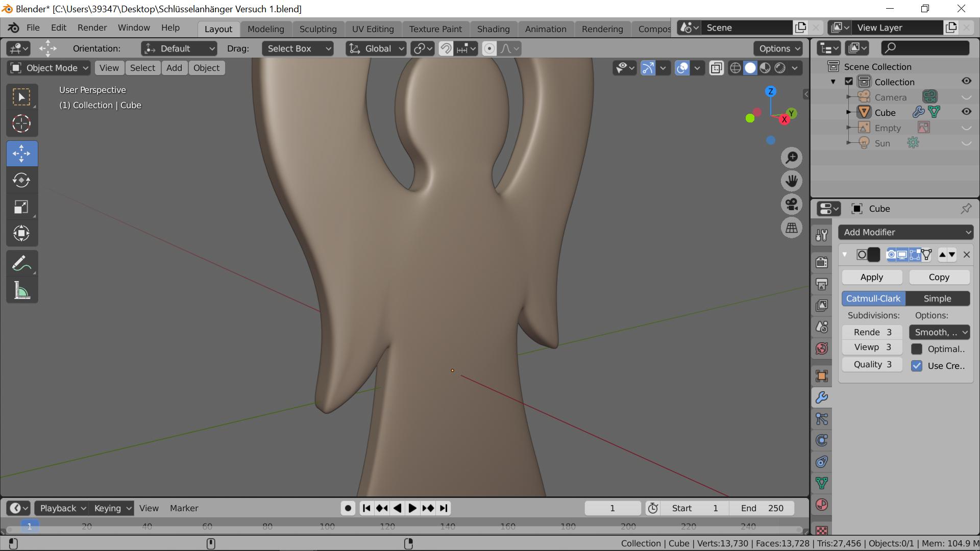Activate the Rotate tool

click(21, 180)
